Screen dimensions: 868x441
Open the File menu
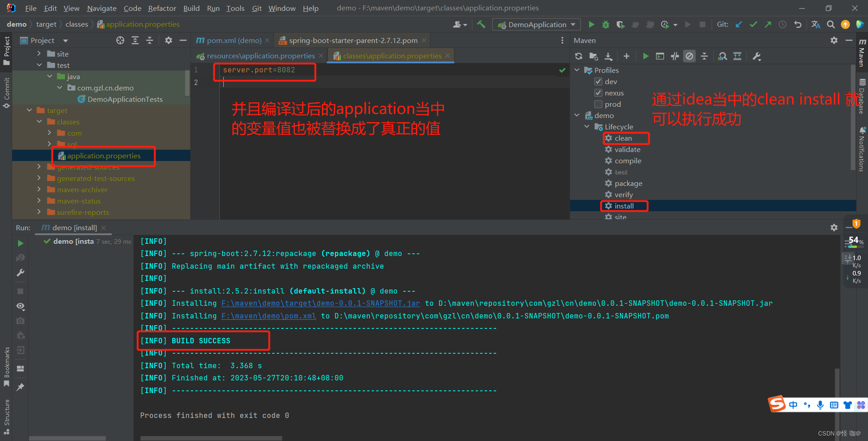click(x=31, y=8)
